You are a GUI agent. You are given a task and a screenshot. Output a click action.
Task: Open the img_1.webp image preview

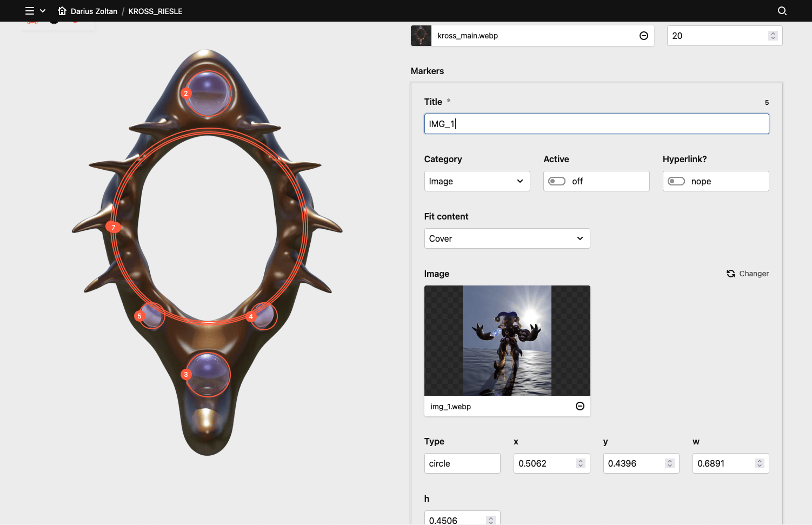click(507, 341)
